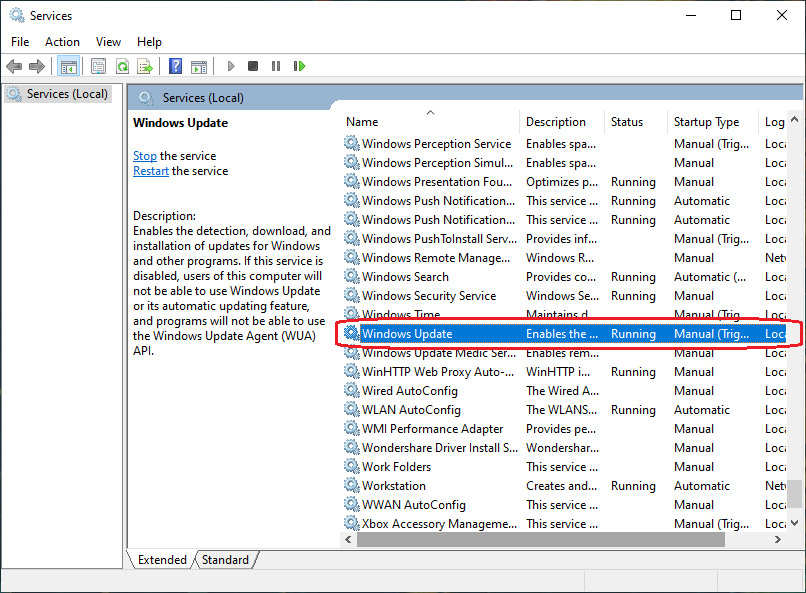This screenshot has height=593, width=806.
Task: Click the Forward arrow in toolbar
Action: [37, 66]
